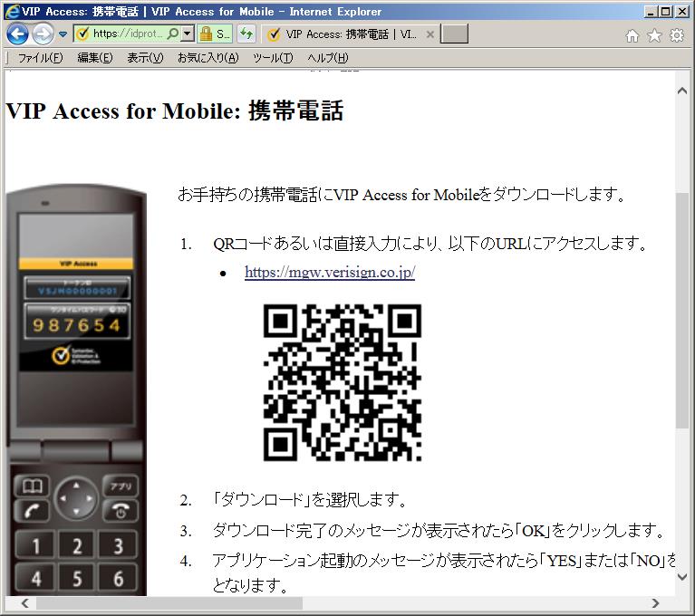Open the ツール(T) menu
This screenshot has width=695, height=616.
pos(273,58)
